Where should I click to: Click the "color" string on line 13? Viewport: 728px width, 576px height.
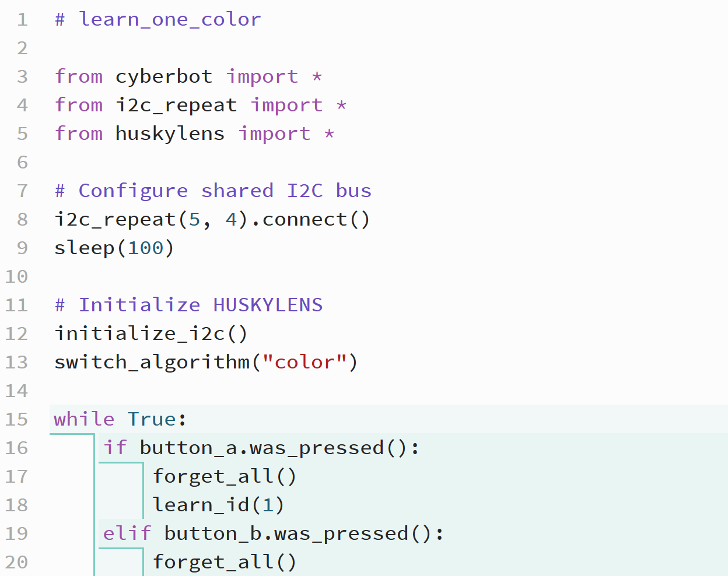point(304,362)
